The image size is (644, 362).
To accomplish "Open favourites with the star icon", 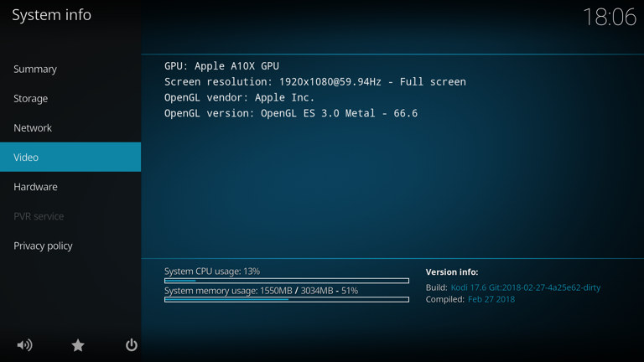I will click(x=78, y=345).
